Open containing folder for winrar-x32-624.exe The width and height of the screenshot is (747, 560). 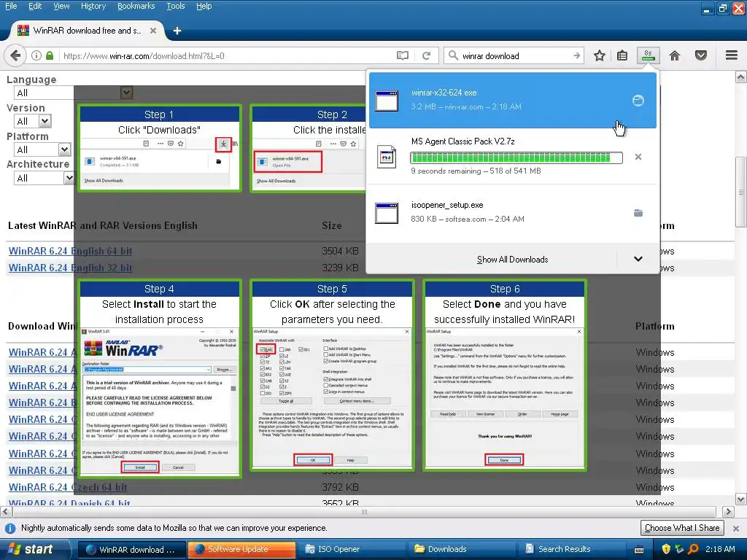click(638, 101)
